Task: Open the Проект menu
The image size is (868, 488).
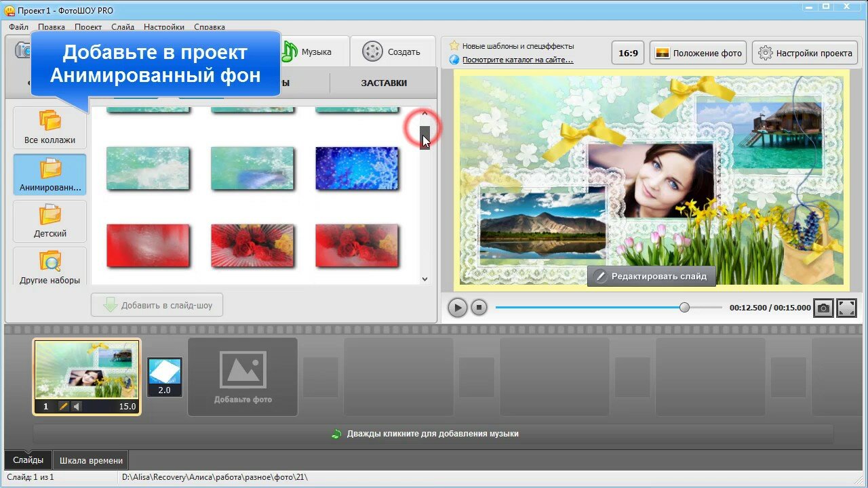Action: click(x=88, y=27)
